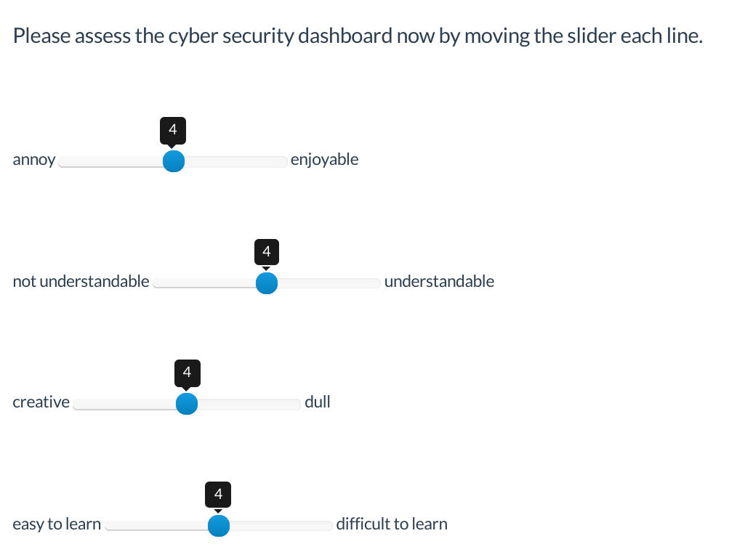Click the 'not understandable' label text
The image size is (729, 560).
pyautogui.click(x=81, y=282)
